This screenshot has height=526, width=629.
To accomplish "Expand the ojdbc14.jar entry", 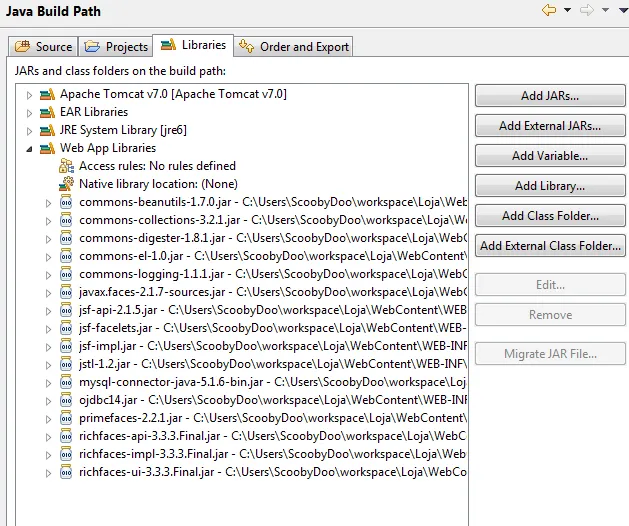I will 49,402.
